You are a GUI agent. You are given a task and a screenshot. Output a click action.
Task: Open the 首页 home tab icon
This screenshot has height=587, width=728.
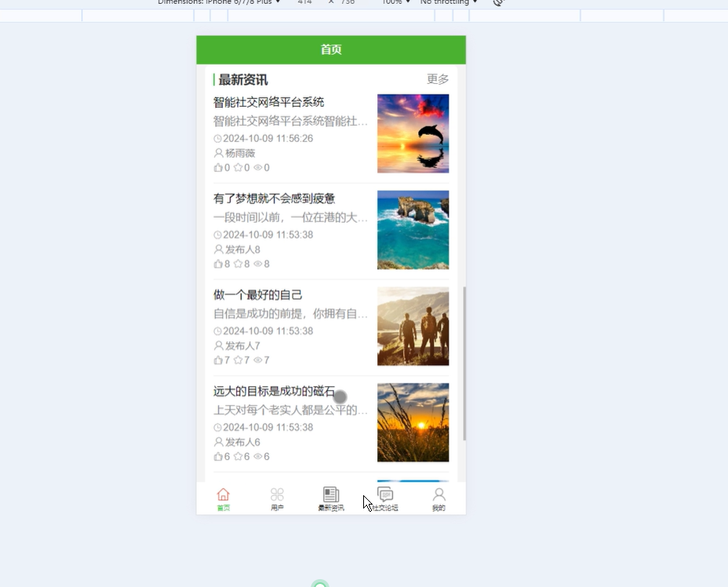(224, 494)
